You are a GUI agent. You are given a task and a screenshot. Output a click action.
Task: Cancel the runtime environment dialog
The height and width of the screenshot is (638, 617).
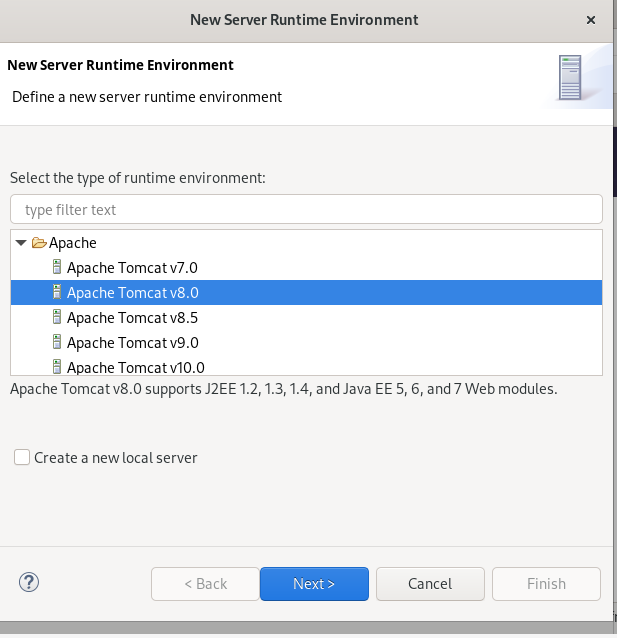click(430, 584)
